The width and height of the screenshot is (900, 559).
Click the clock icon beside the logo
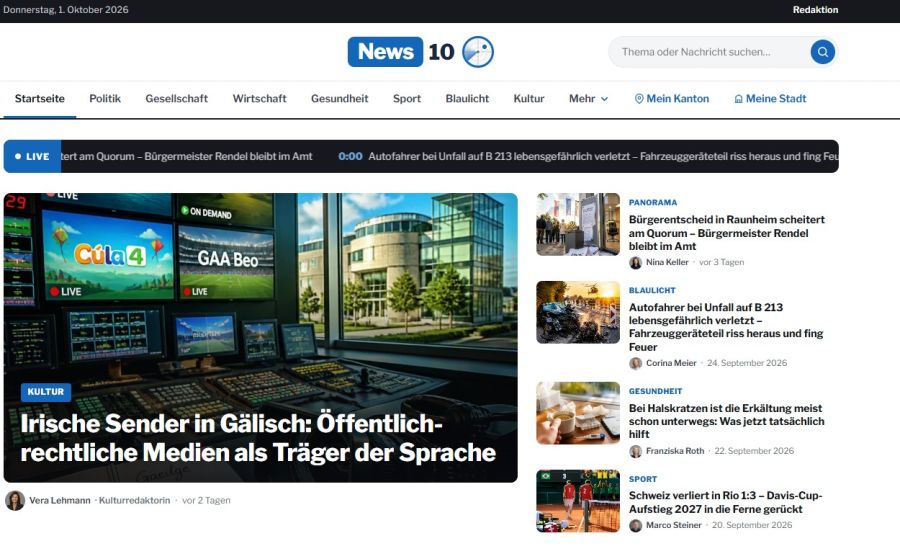[x=478, y=52]
